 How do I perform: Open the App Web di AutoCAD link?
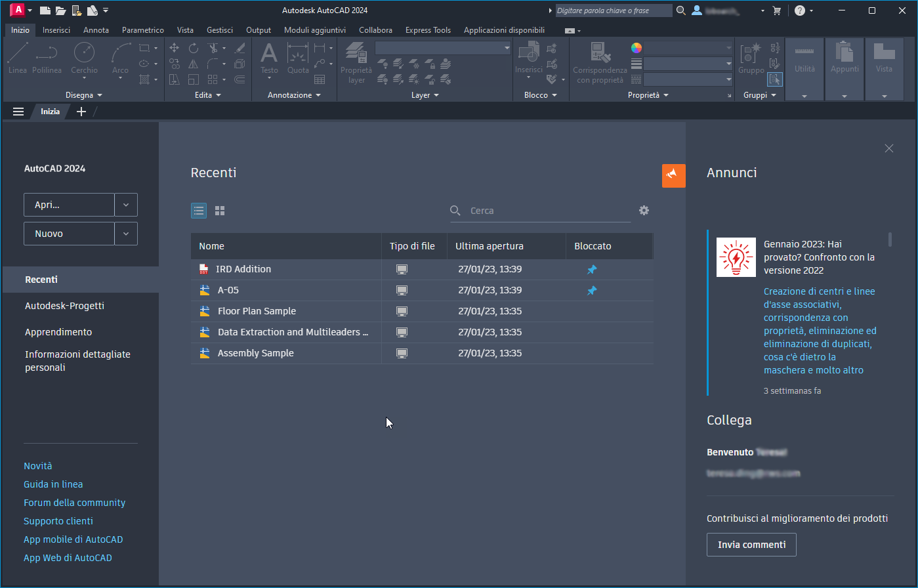coord(68,558)
